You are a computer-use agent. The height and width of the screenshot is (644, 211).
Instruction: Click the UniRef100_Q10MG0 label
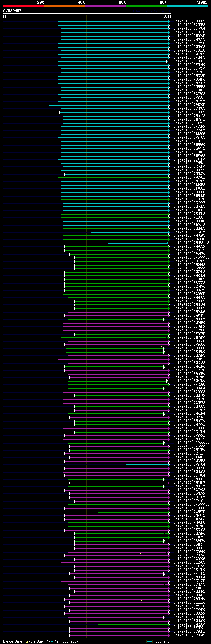(189, 348)
